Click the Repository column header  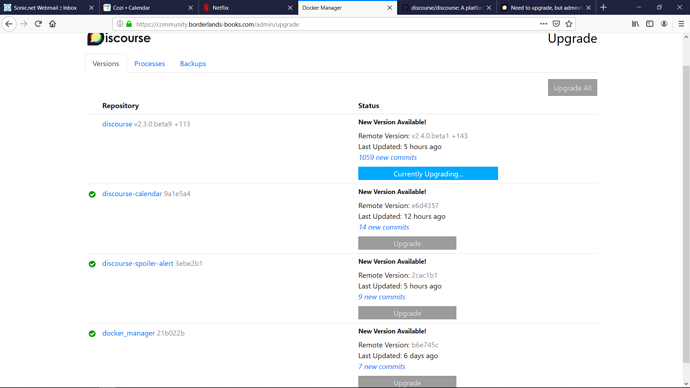pyautogui.click(x=121, y=106)
